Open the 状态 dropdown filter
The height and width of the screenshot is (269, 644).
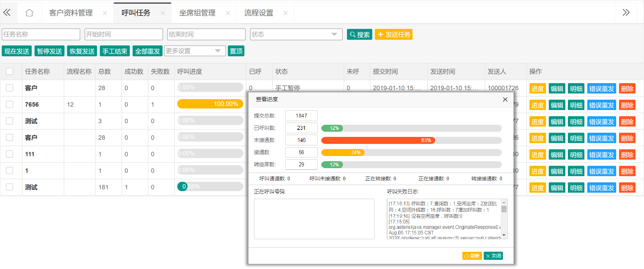(296, 34)
